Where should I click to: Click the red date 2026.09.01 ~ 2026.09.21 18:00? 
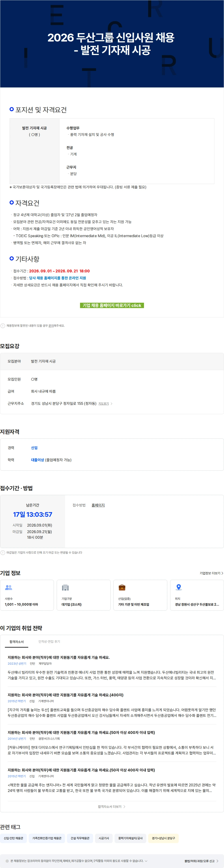coord(59,271)
